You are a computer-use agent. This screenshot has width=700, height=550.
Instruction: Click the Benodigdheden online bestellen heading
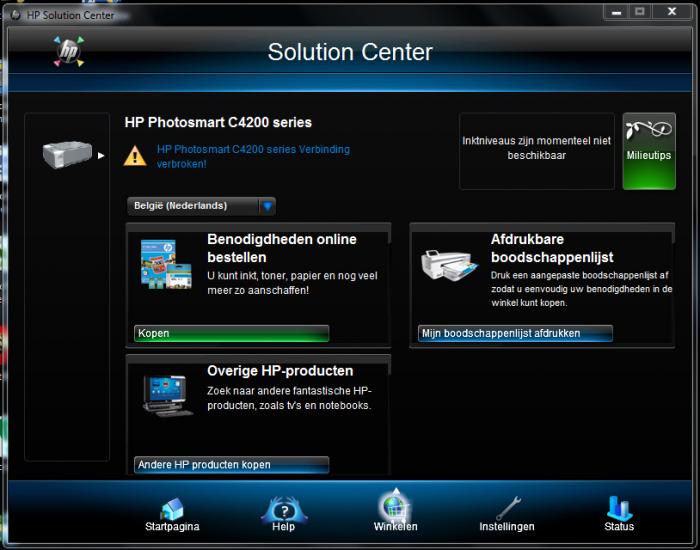(282, 248)
